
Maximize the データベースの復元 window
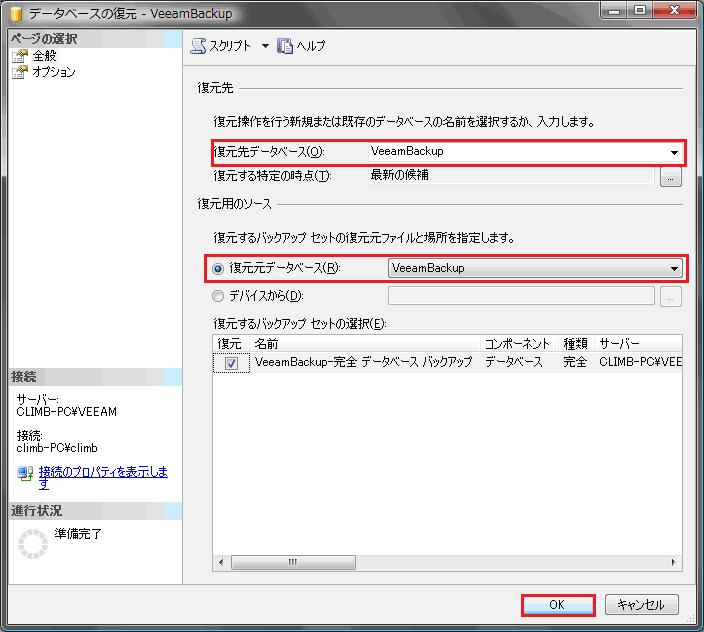640,10
